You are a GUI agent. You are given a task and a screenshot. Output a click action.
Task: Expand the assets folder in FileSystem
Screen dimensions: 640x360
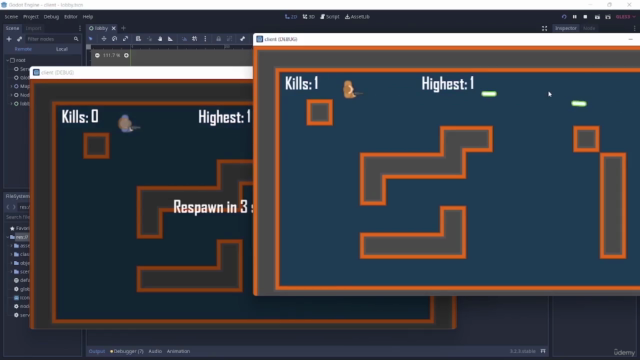coord(11,246)
